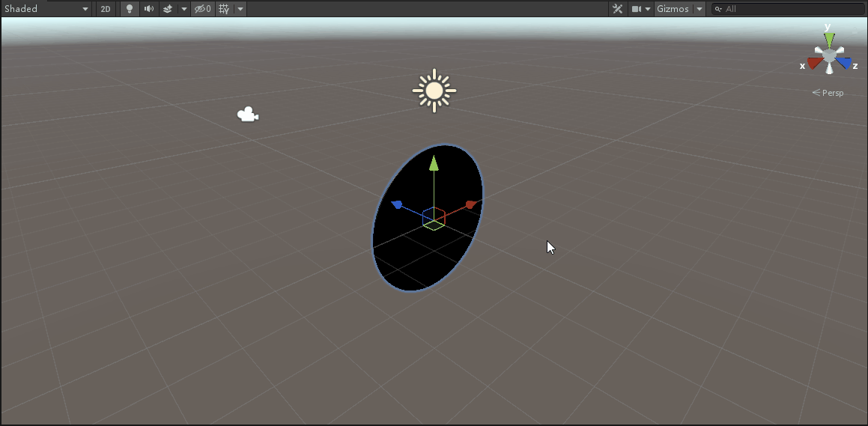Toggle 2D view mode
868x426 pixels.
106,9
